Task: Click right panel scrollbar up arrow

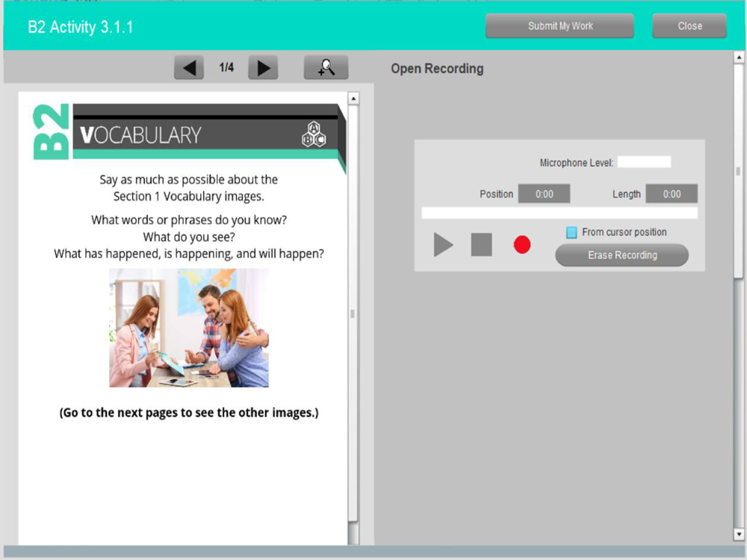Action: click(739, 57)
